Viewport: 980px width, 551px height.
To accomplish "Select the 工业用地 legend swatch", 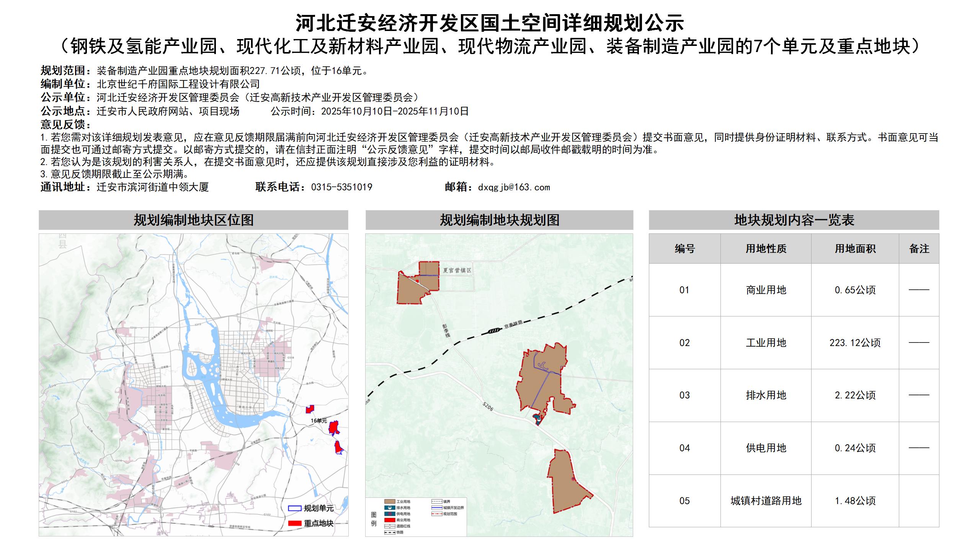I will coord(390,502).
